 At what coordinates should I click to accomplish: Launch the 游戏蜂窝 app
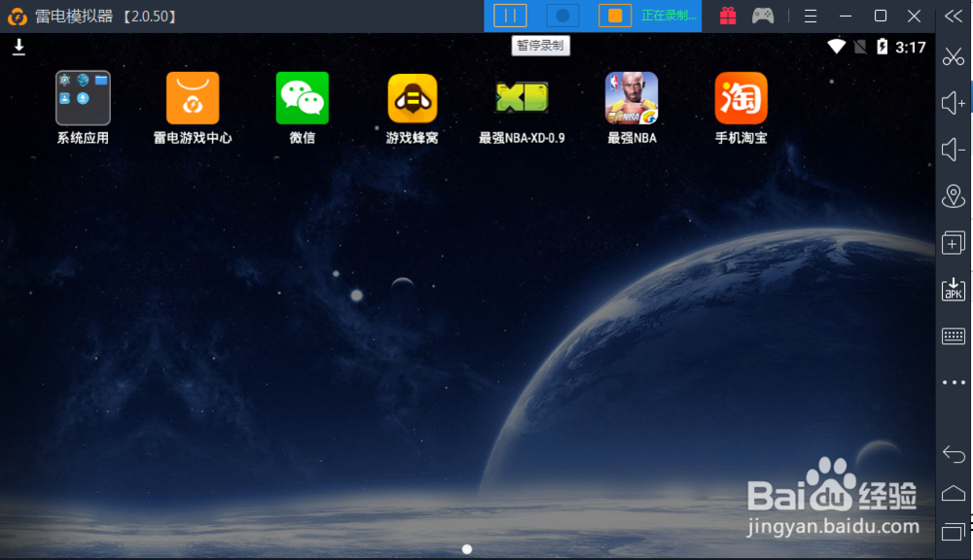(x=412, y=98)
